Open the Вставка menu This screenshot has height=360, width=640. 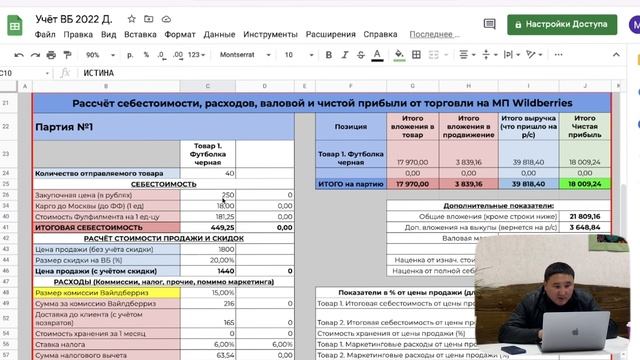tap(140, 34)
